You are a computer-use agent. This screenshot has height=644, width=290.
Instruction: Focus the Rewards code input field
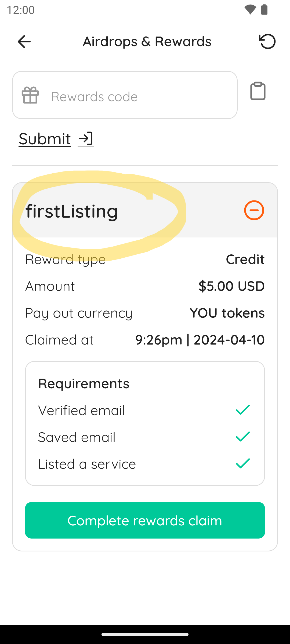pyautogui.click(x=125, y=95)
